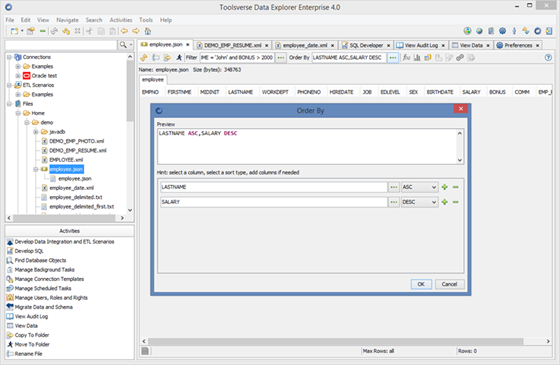This screenshot has height=365, width=560.
Task: Switch to the View Audit Log tab
Action: (421, 45)
